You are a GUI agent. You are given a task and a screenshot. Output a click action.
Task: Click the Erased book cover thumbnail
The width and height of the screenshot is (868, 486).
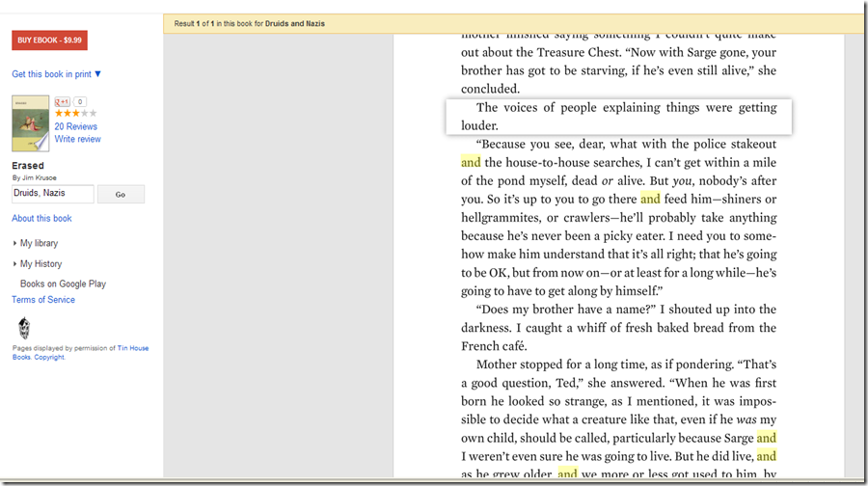(31, 122)
